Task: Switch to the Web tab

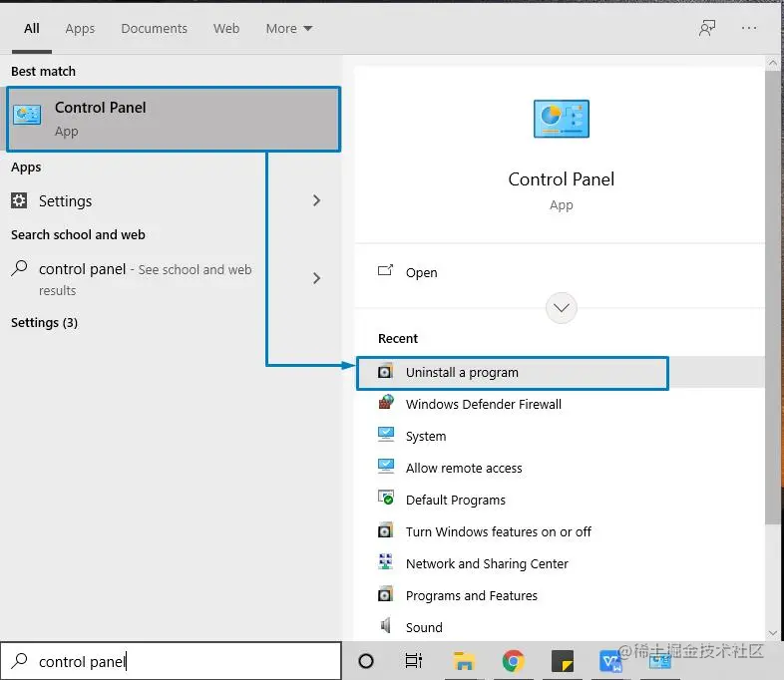Action: (x=226, y=29)
